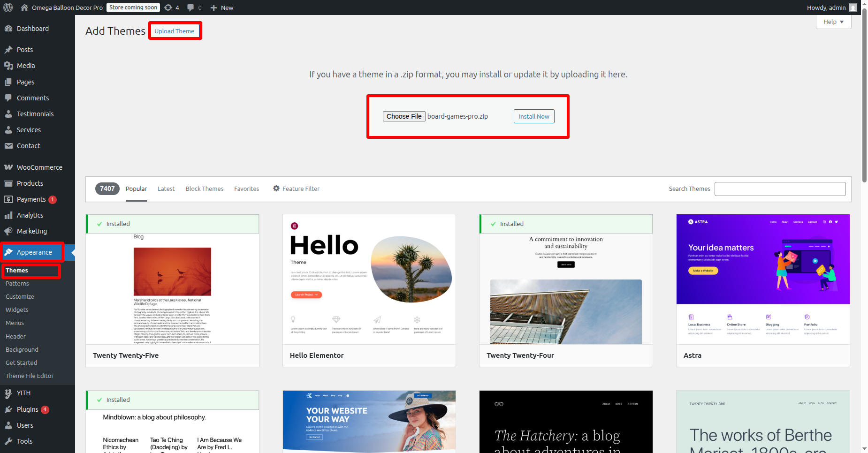Click the Astra theme name label
868x453 pixels.
pos(693,355)
